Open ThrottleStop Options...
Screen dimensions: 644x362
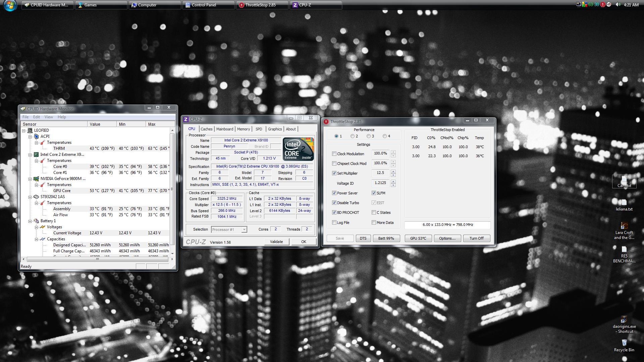click(447, 238)
